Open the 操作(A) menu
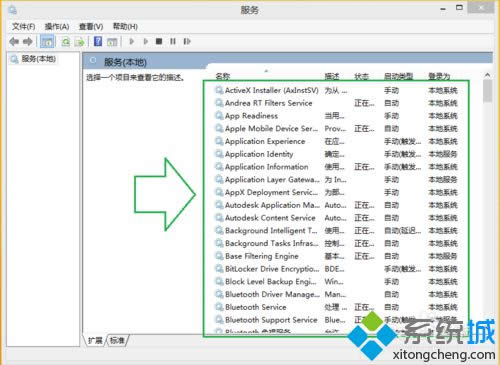The width and height of the screenshot is (500, 365). pyautogui.click(x=57, y=26)
